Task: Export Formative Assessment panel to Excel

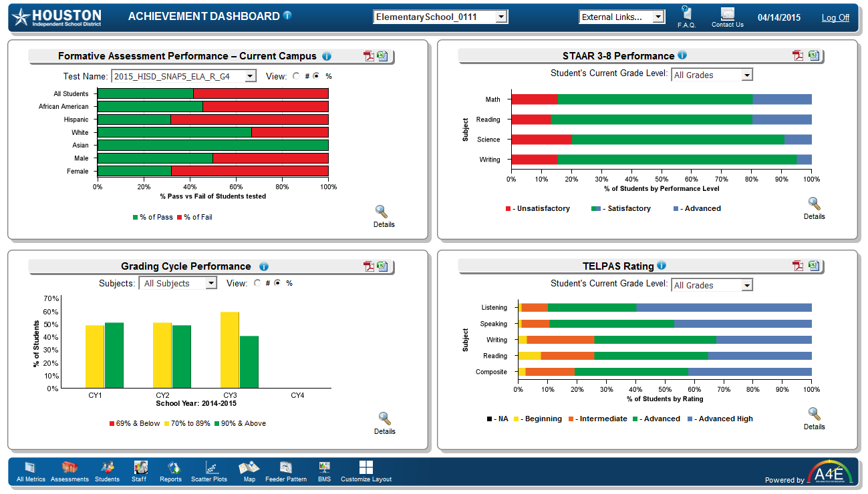Action: (x=382, y=56)
